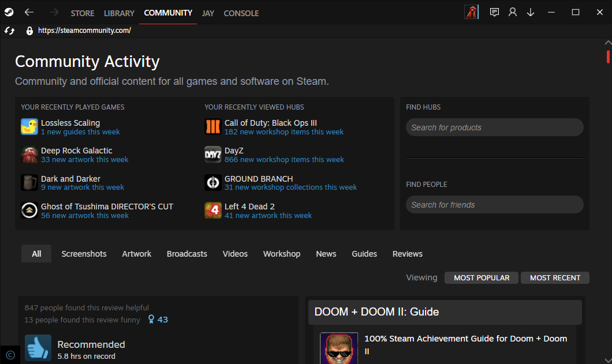The width and height of the screenshot is (612, 364).
Task: Switch to the Screenshots tab
Action: [x=84, y=254]
